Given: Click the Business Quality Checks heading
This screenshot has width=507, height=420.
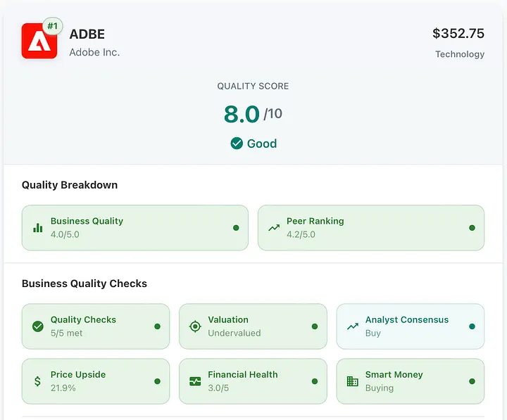Looking at the screenshot, I should (84, 284).
